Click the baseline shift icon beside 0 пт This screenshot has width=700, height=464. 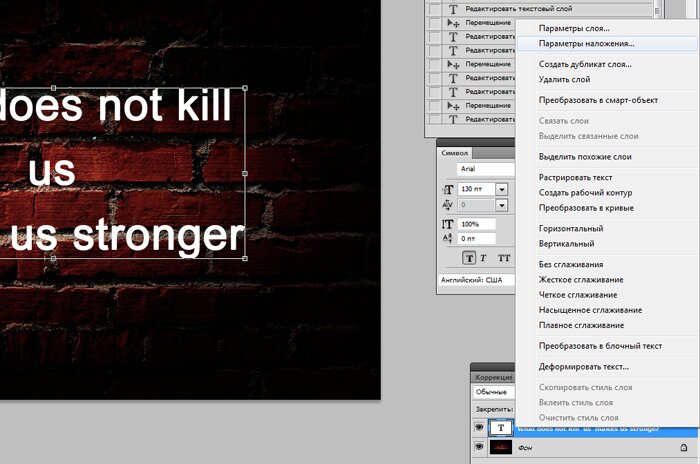pos(448,238)
